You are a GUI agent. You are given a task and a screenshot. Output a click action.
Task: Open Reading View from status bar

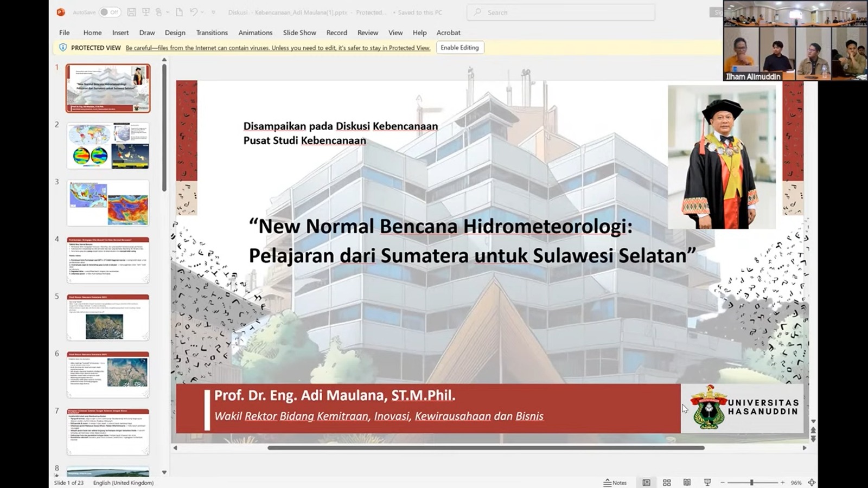(687, 483)
